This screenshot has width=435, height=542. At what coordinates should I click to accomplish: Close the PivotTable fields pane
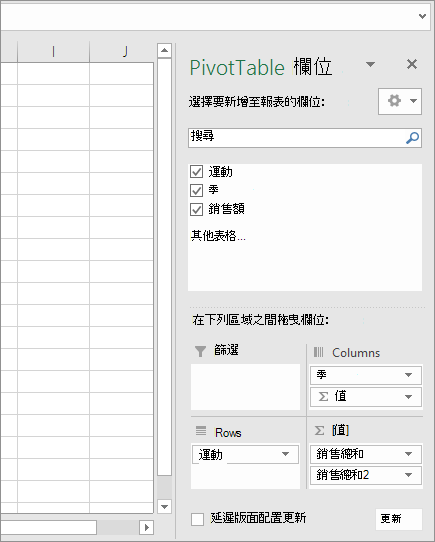pos(412,64)
